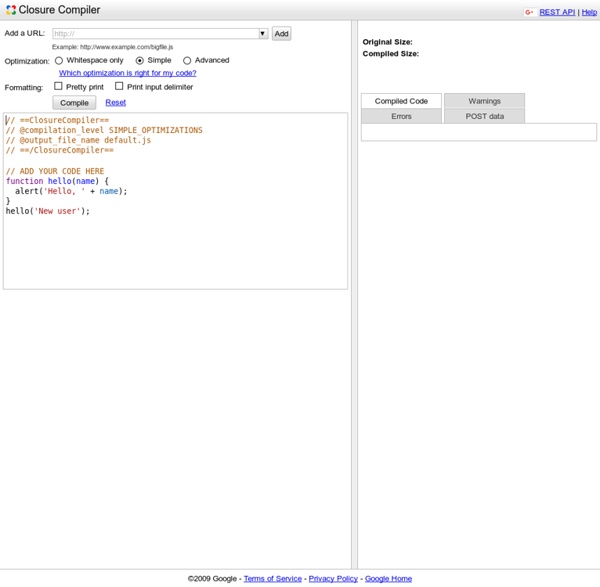Open the Privacy Policy link

[333, 579]
